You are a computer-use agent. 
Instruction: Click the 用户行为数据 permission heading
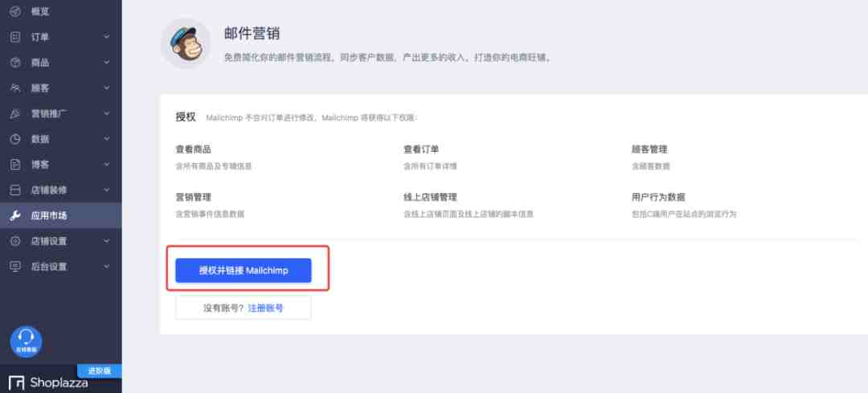(659, 197)
